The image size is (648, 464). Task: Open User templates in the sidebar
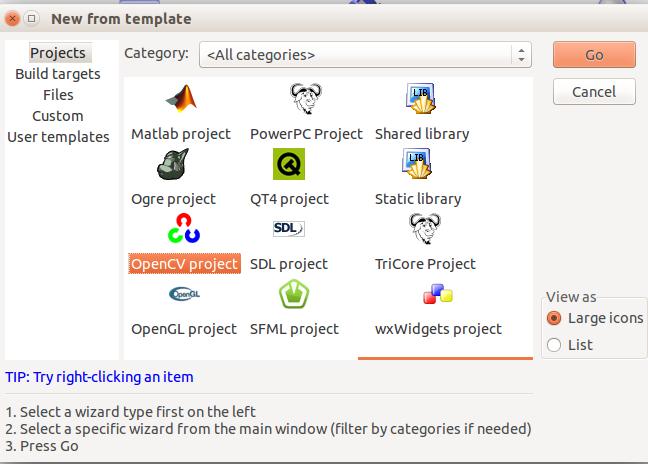coord(58,137)
